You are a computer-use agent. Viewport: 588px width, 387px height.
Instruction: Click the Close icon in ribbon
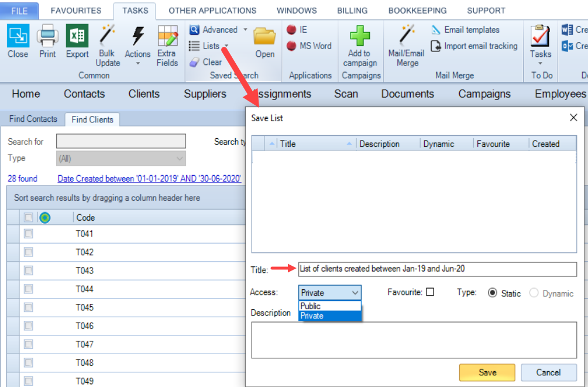coord(18,36)
